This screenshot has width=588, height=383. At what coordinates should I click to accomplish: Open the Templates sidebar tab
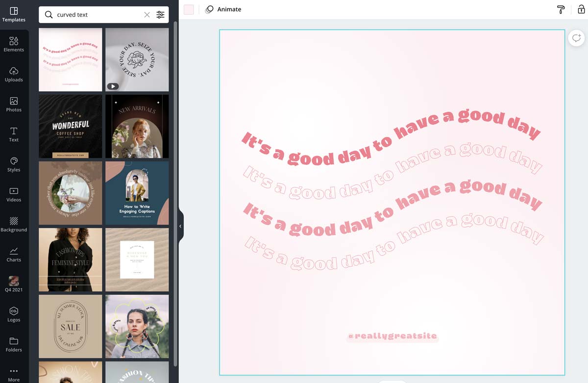[x=14, y=15]
